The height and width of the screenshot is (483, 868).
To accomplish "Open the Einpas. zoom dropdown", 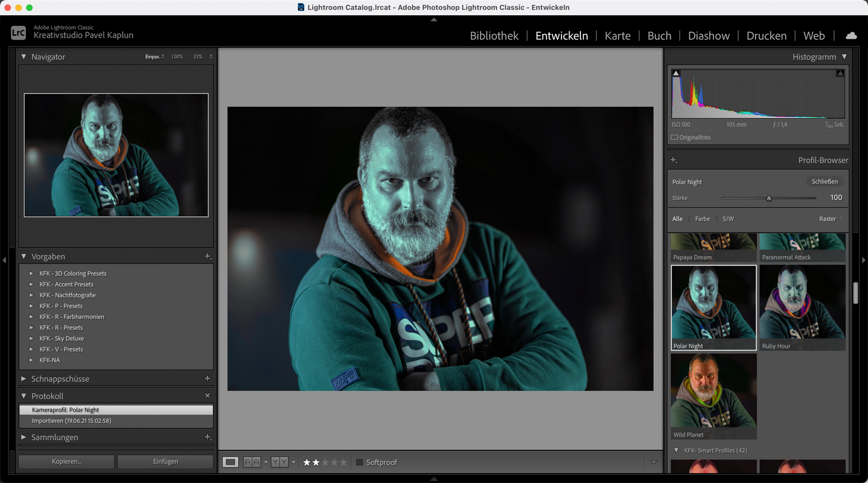I will pos(155,56).
